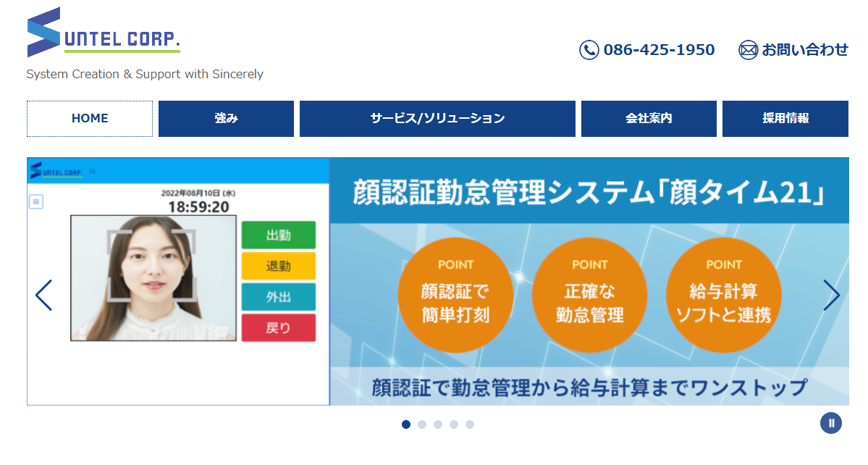Click the teal 外出 button in banner
Image resolution: width=868 pixels, height=465 pixels.
pyautogui.click(x=279, y=297)
